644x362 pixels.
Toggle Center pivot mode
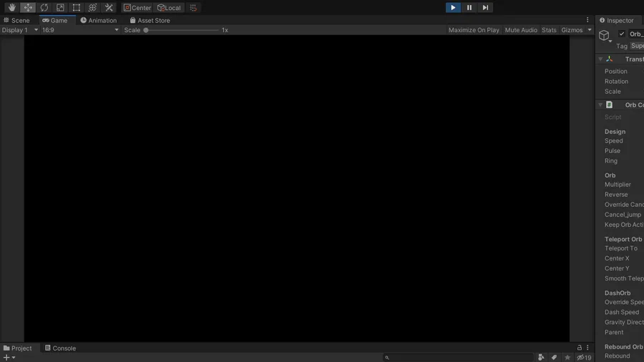click(x=137, y=7)
